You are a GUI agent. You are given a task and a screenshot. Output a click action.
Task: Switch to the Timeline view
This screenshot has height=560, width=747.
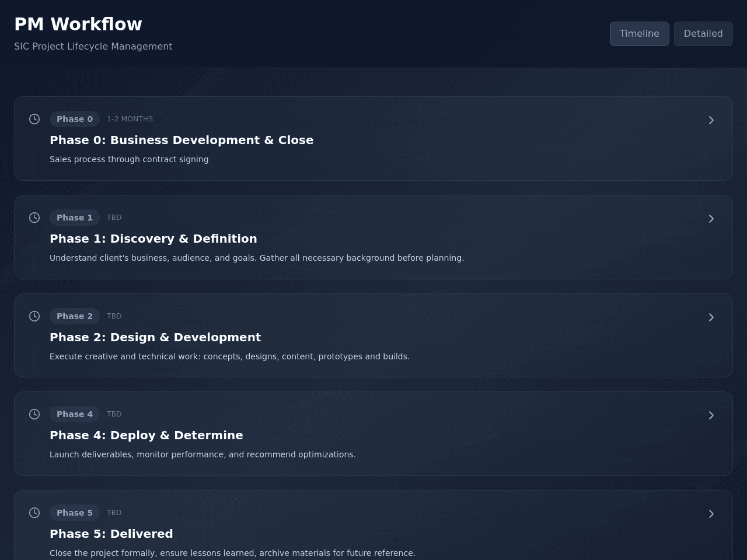(x=640, y=34)
